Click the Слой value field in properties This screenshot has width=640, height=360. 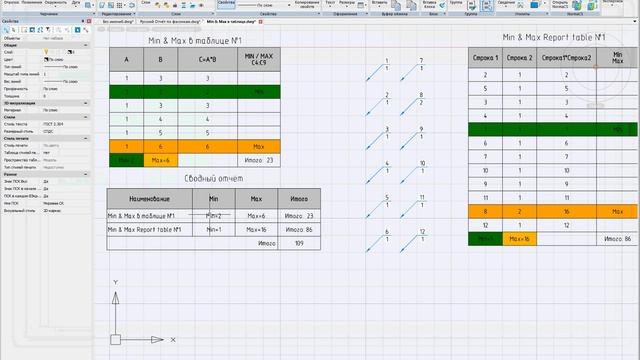[x=66, y=52]
